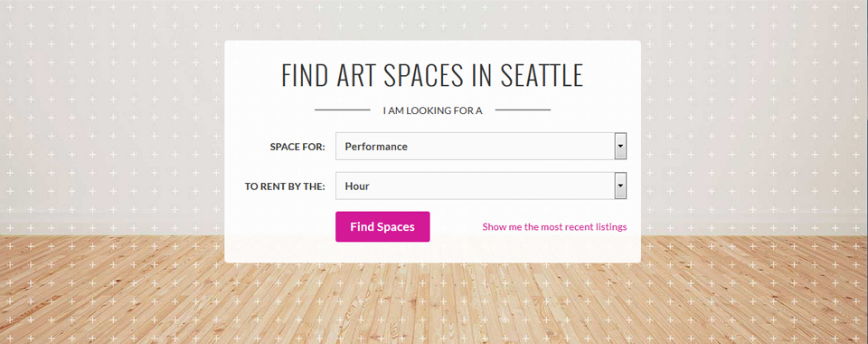Click the word SEATTLE in the heading
The height and width of the screenshot is (344, 868).
coord(542,76)
